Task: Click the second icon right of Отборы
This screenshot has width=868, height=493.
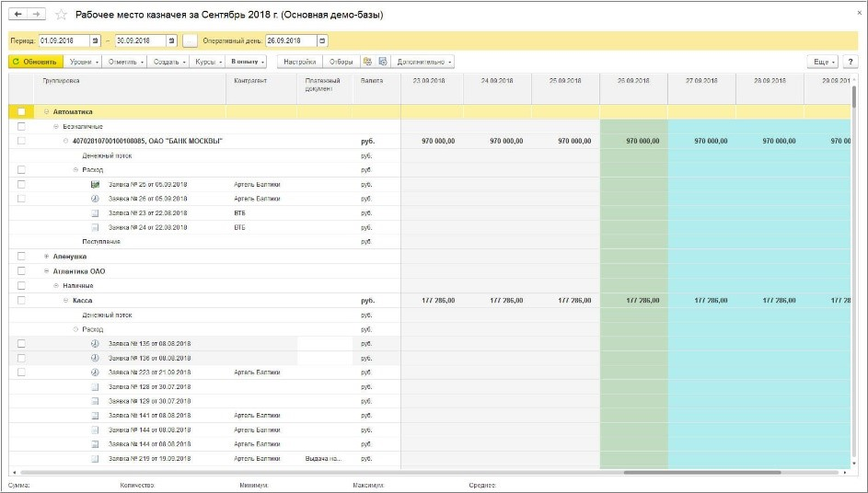Action: 383,62
